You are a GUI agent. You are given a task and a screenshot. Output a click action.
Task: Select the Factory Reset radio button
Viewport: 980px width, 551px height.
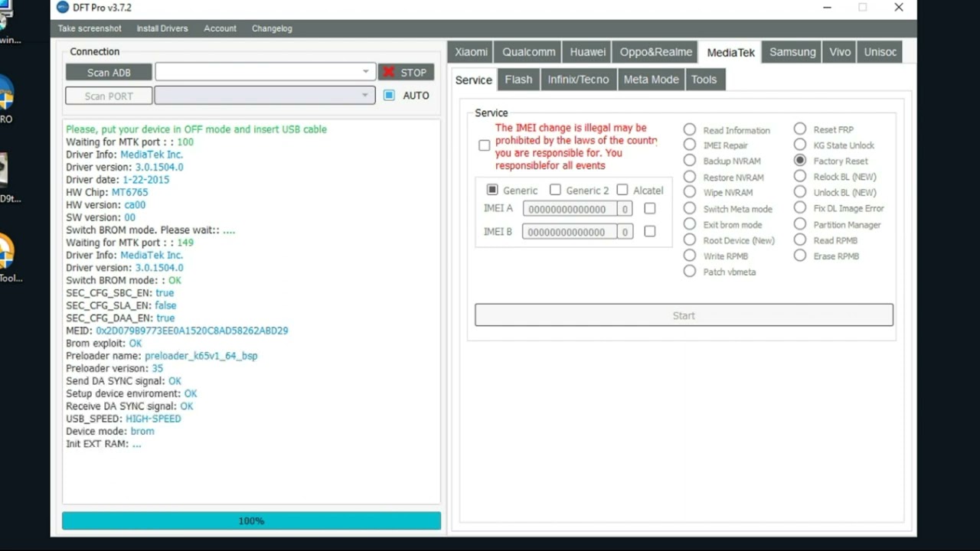800,161
